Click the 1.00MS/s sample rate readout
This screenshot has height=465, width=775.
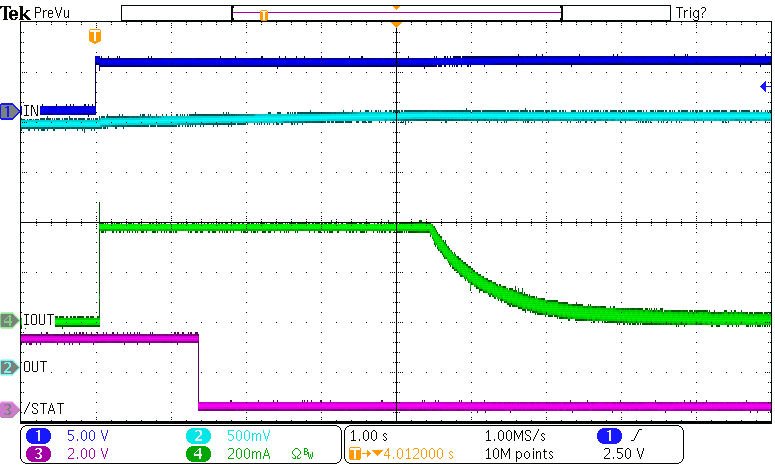(516, 436)
